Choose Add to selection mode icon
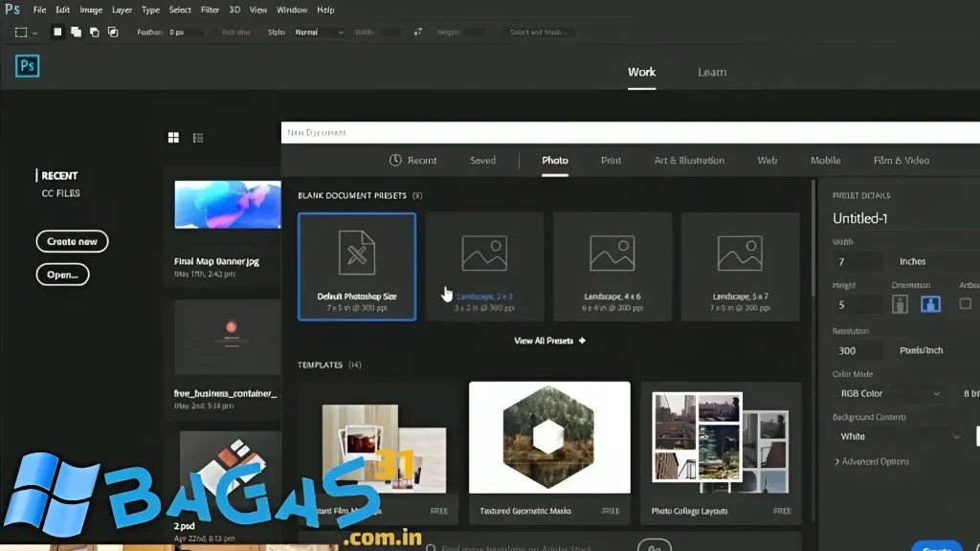 click(x=76, y=32)
